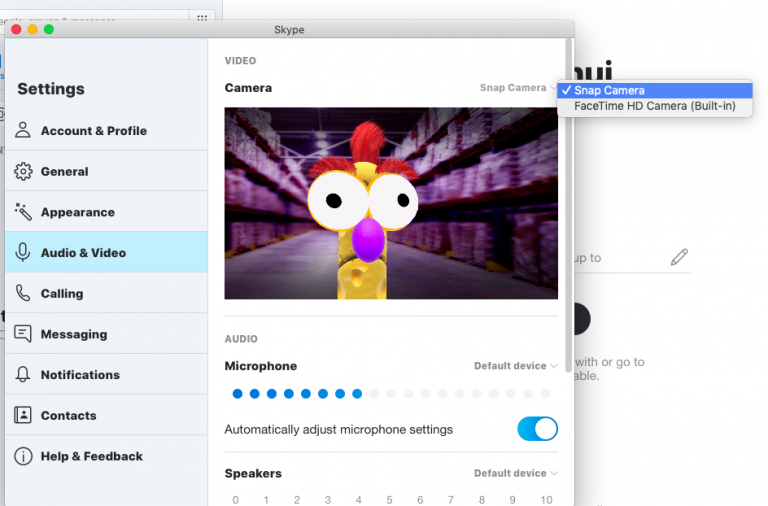Open the Calling settings label
Image resolution: width=768 pixels, height=506 pixels.
pos(62,293)
